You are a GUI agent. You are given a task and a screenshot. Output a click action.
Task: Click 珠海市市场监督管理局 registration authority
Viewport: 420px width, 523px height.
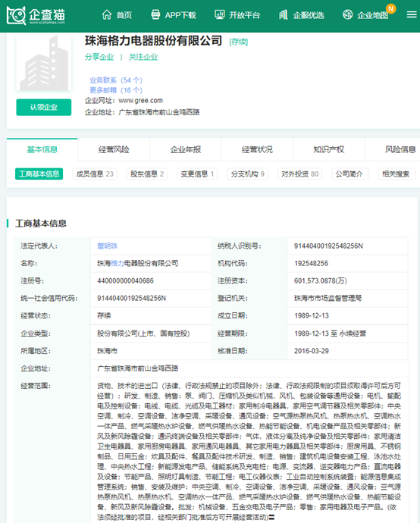(328, 298)
